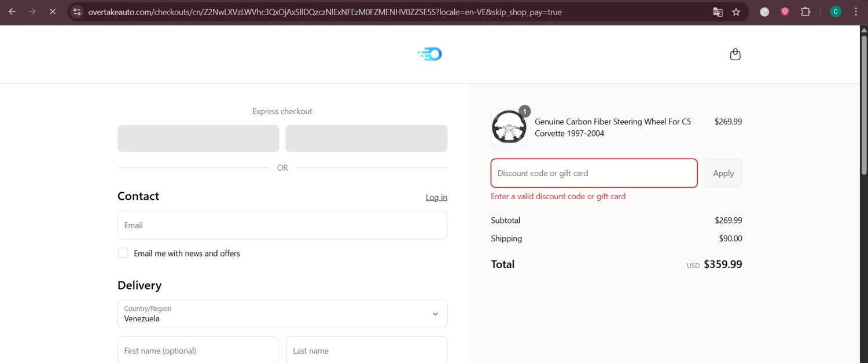Select the Shipping $90.00 amount
This screenshot has width=868, height=363.
coord(730,239)
